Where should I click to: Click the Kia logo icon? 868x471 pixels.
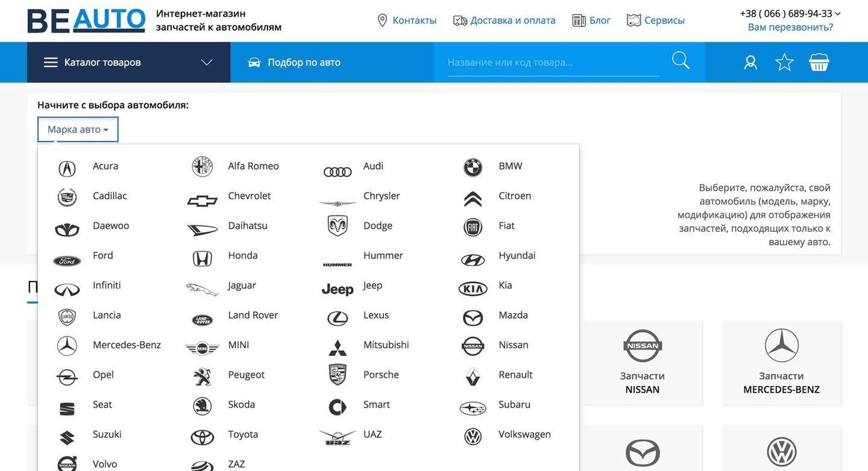(x=473, y=289)
